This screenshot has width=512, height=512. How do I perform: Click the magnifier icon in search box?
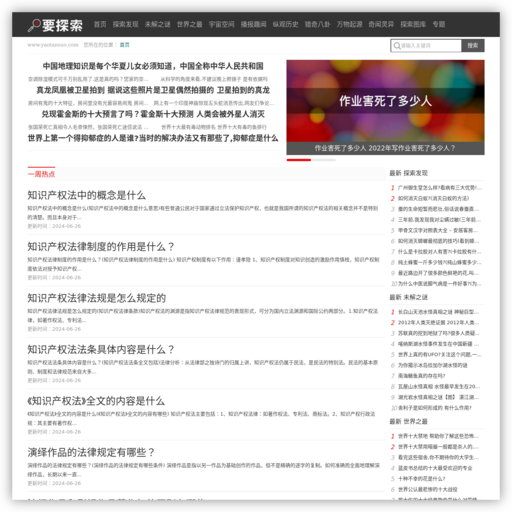point(397,46)
